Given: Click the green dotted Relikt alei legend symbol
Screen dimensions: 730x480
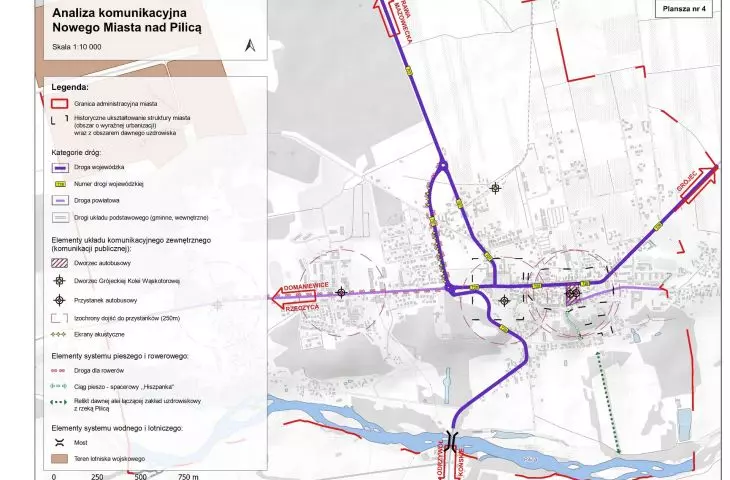Looking at the screenshot, I should 59,402.
